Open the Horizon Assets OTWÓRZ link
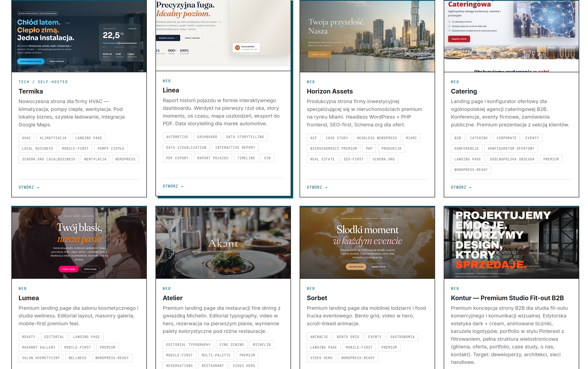 [317, 187]
